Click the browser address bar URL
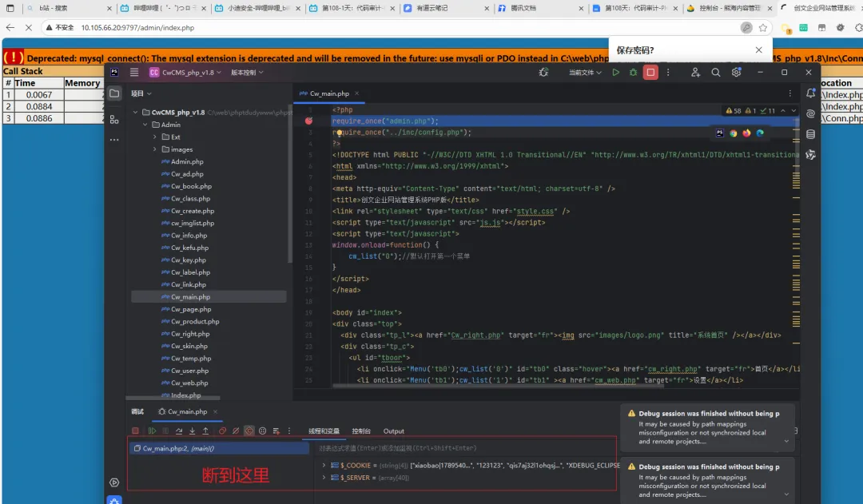 (x=137, y=27)
